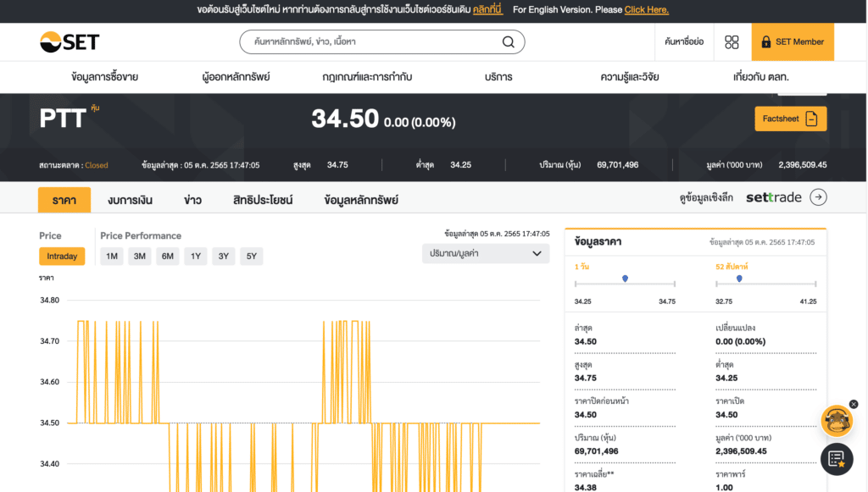Open English version Click Here link
The image size is (868, 492).
[647, 9]
